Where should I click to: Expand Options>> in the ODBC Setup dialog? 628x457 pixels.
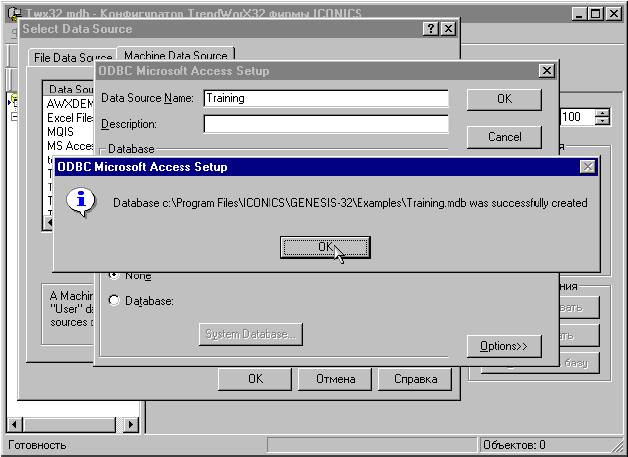coord(504,346)
